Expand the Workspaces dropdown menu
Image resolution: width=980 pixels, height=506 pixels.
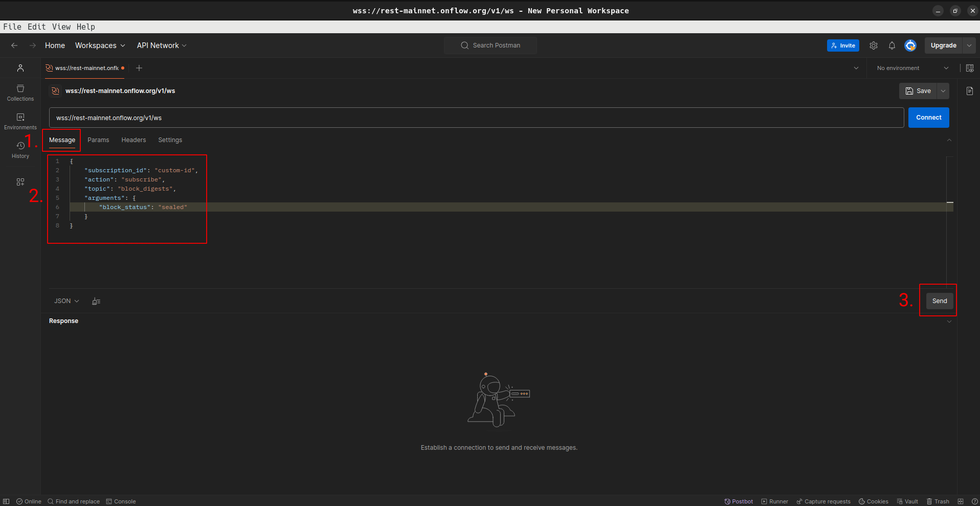[100, 45]
